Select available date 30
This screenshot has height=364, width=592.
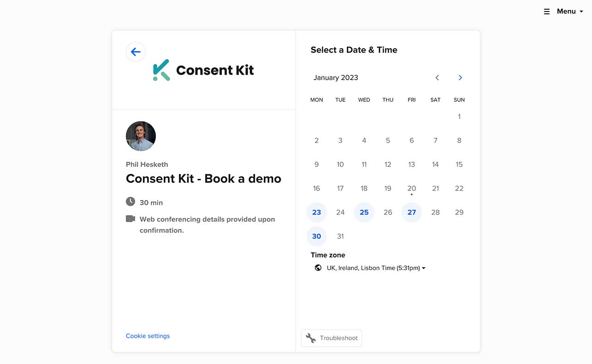tap(317, 236)
